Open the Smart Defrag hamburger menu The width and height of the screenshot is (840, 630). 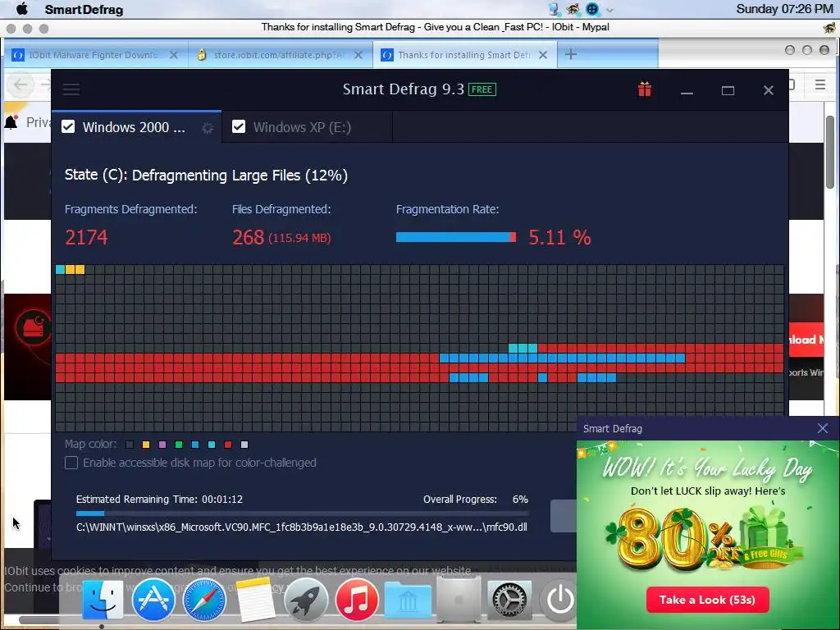tap(71, 89)
